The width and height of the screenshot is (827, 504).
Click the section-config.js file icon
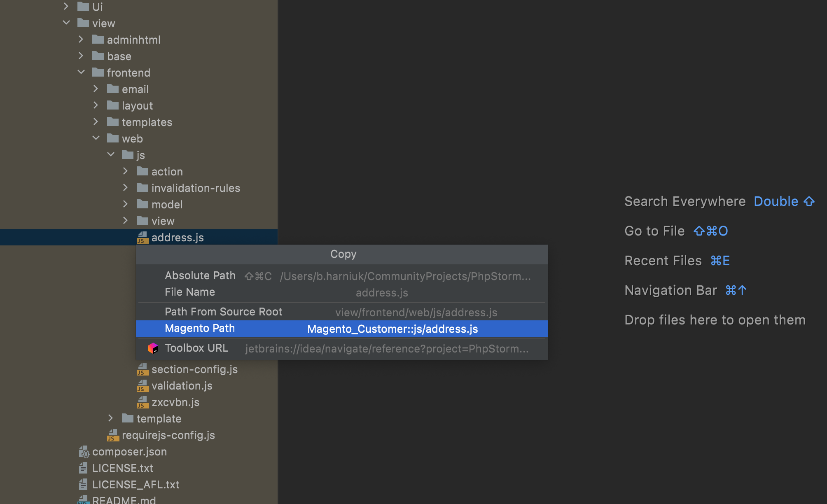click(143, 369)
